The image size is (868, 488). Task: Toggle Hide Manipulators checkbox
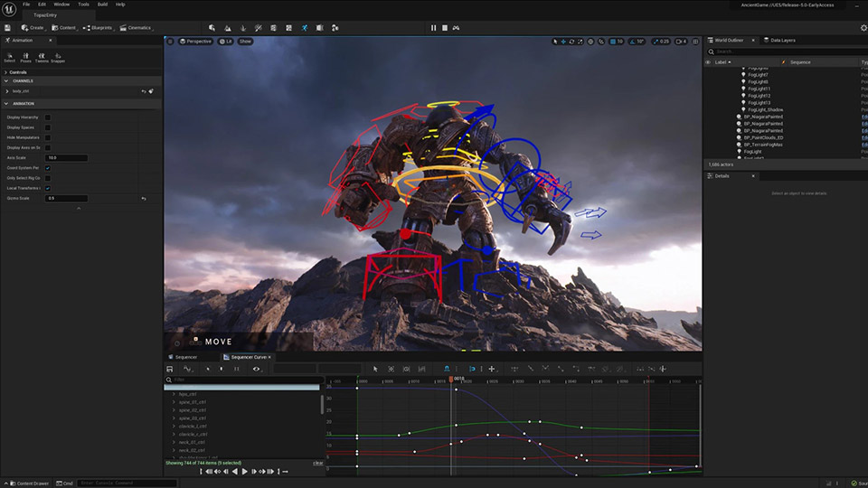click(48, 137)
